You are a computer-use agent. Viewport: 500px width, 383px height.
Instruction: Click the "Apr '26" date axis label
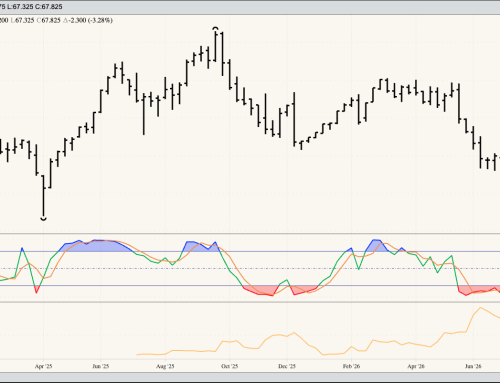tap(416, 366)
